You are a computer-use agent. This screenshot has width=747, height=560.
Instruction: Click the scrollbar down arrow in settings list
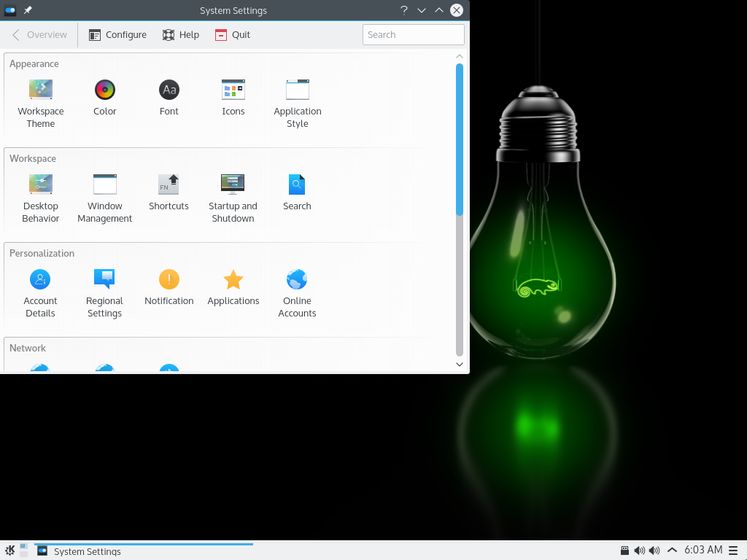(x=460, y=364)
